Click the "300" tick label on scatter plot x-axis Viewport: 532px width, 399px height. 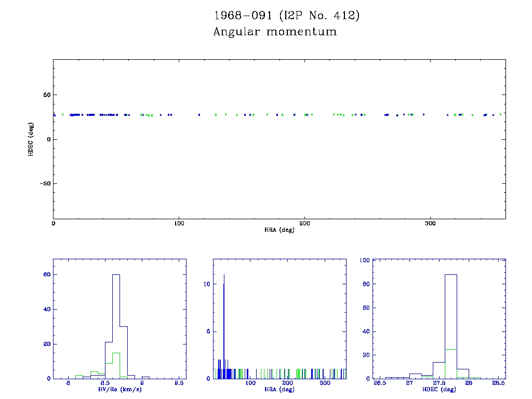430,223
